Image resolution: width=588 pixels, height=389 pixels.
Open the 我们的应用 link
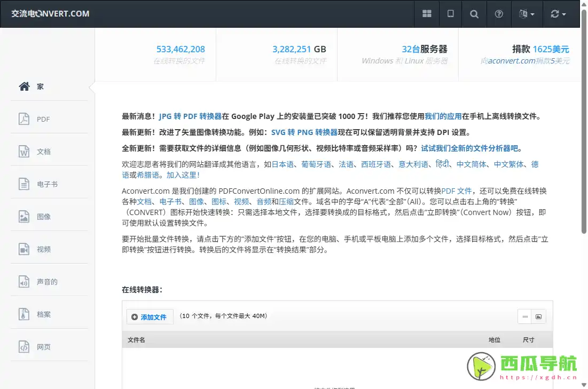(443, 116)
